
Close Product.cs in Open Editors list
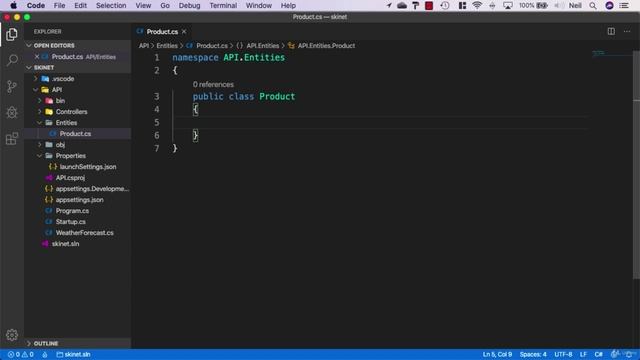tap(37, 57)
